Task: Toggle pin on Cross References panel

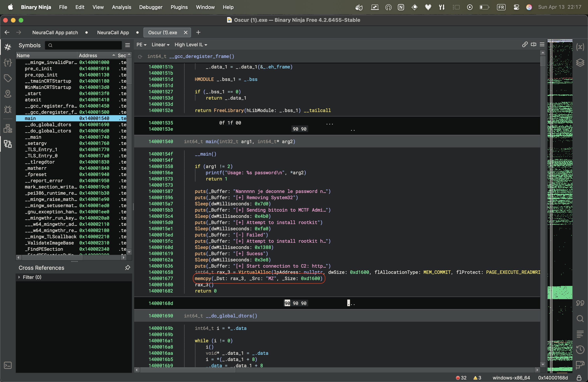Action: tap(128, 268)
